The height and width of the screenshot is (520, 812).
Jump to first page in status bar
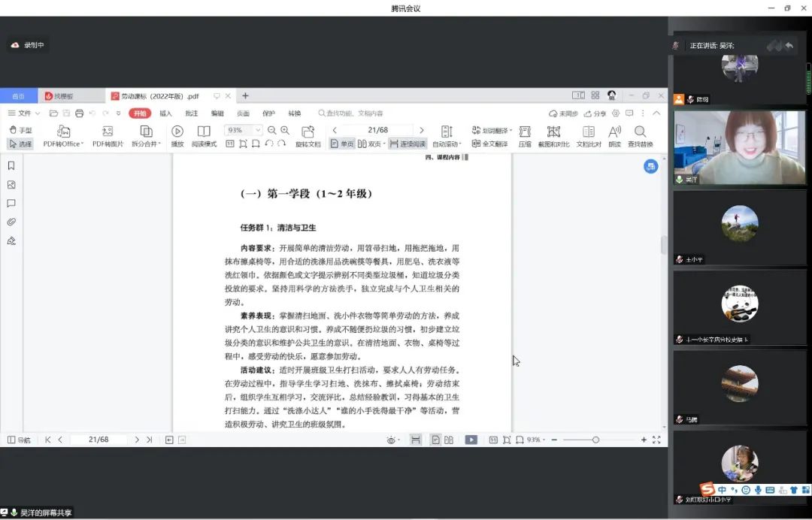47,440
